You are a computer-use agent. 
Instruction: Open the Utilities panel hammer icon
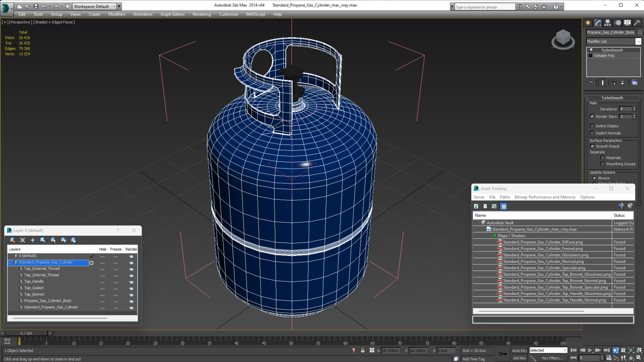[637, 23]
